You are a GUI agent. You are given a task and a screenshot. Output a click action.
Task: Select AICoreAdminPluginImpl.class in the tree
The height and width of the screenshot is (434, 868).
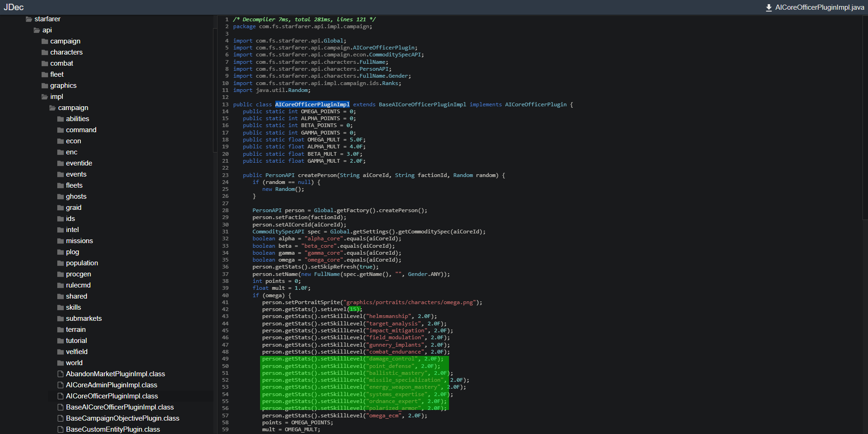111,385
